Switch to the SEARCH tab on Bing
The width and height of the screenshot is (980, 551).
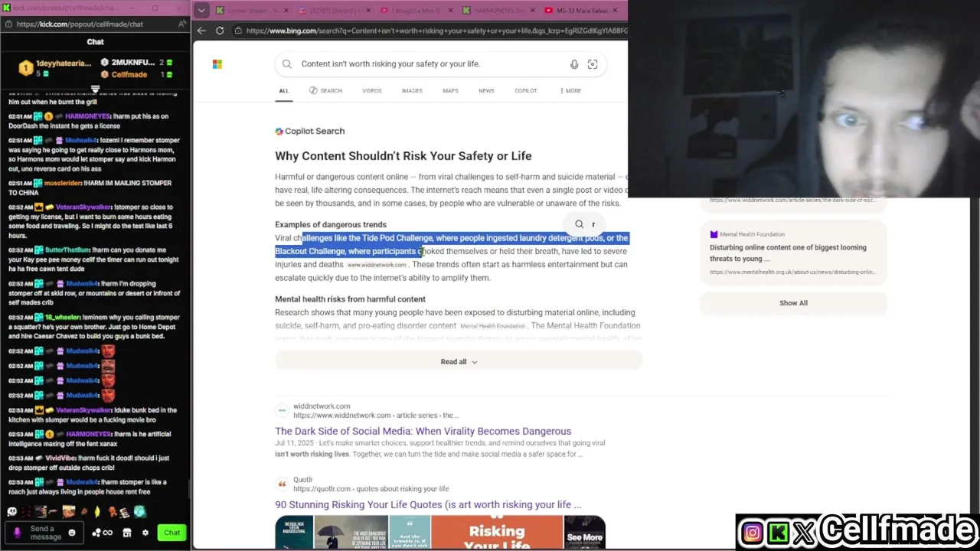tap(325, 91)
